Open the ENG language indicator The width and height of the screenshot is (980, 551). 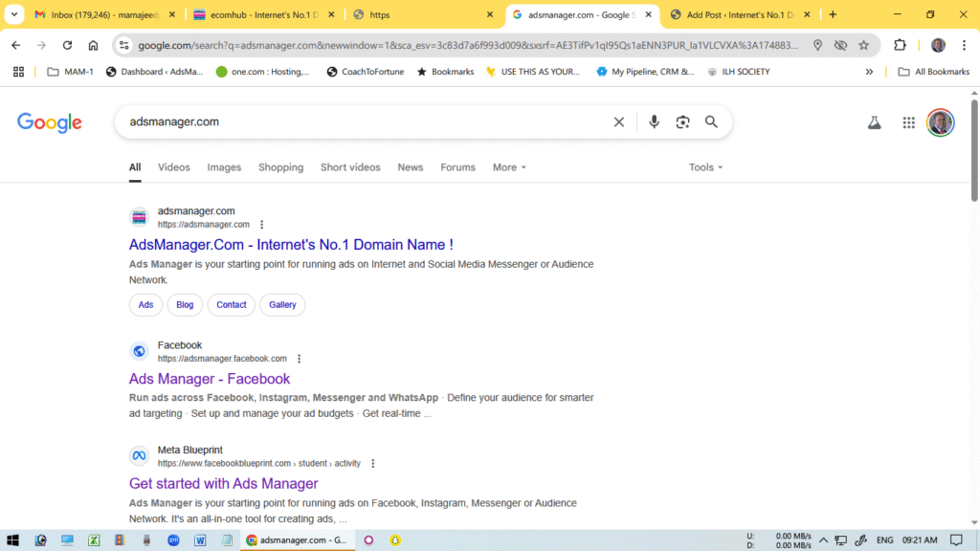(884, 540)
